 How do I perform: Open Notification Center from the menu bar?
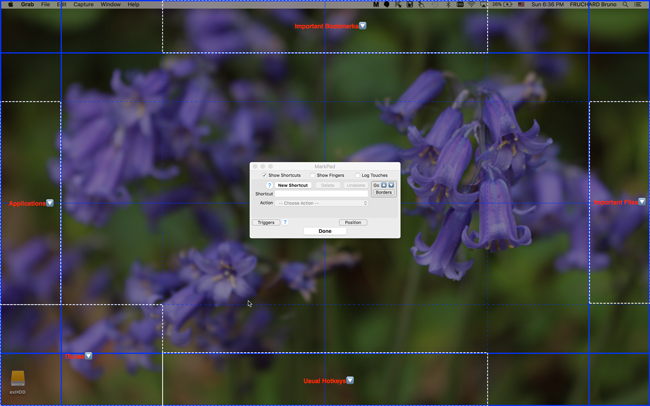click(x=638, y=4)
